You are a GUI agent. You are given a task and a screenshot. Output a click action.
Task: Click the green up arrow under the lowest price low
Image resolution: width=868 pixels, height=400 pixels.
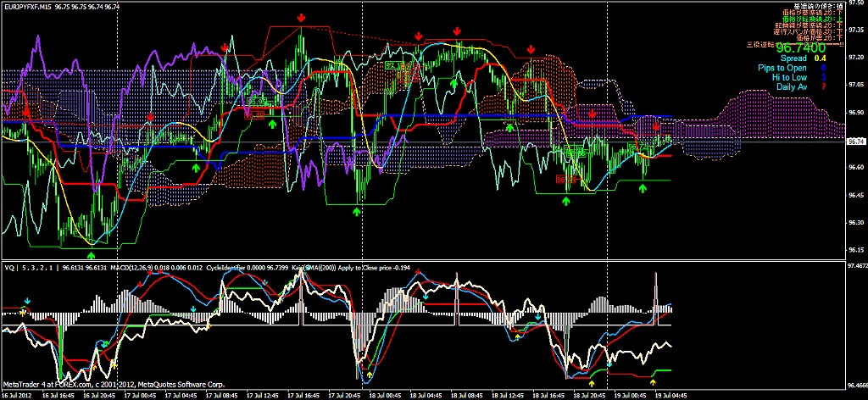click(92, 253)
